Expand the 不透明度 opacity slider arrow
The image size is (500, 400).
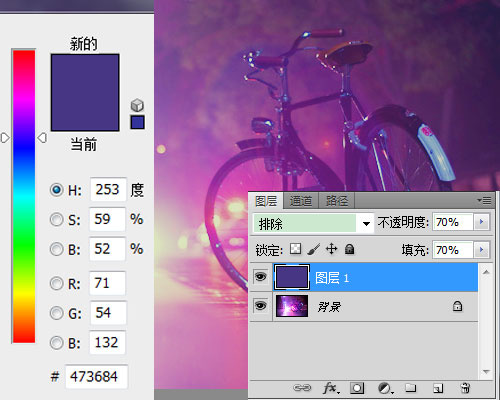pyautogui.click(x=481, y=222)
